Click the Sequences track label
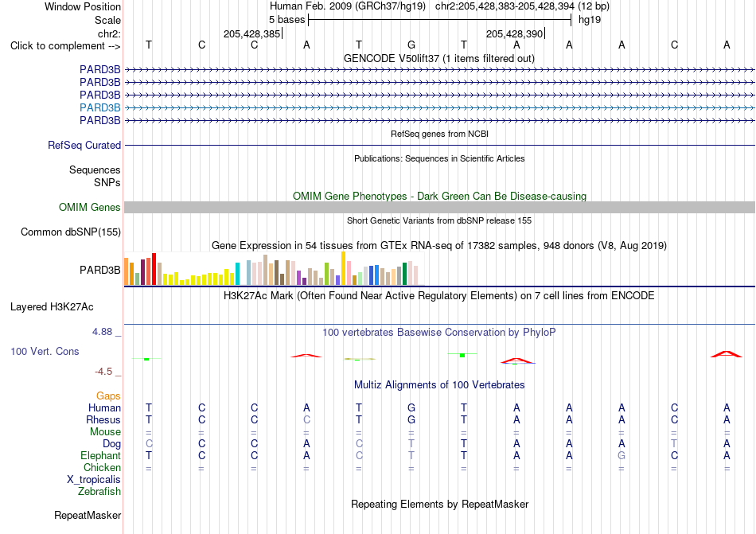Viewport: 756px width, 534px height. [95, 170]
